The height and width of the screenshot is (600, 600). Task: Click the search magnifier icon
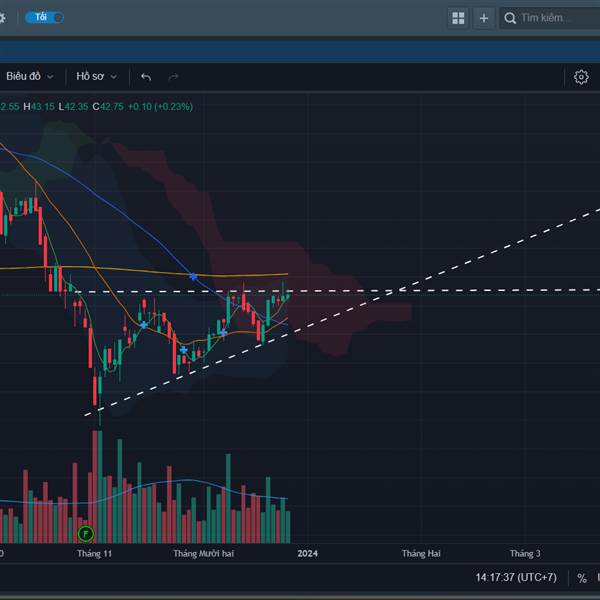coord(510,18)
